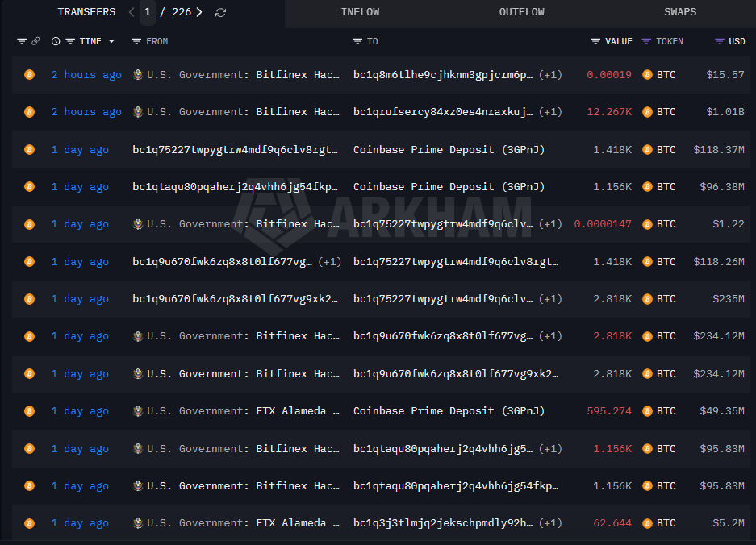Click the $1.01B USD amount
This screenshot has height=545, width=756.
click(725, 112)
